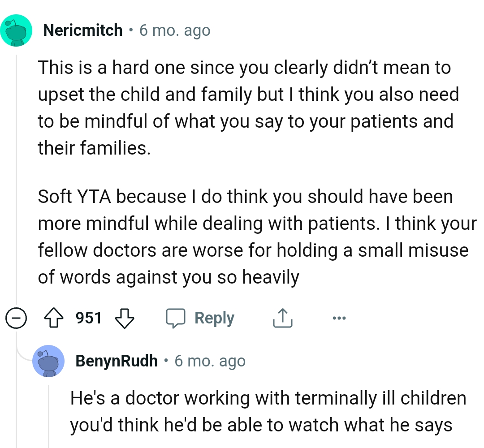Open Nericmitch's profile from the username
The height and width of the screenshot is (448, 484).
pyautogui.click(x=82, y=30)
